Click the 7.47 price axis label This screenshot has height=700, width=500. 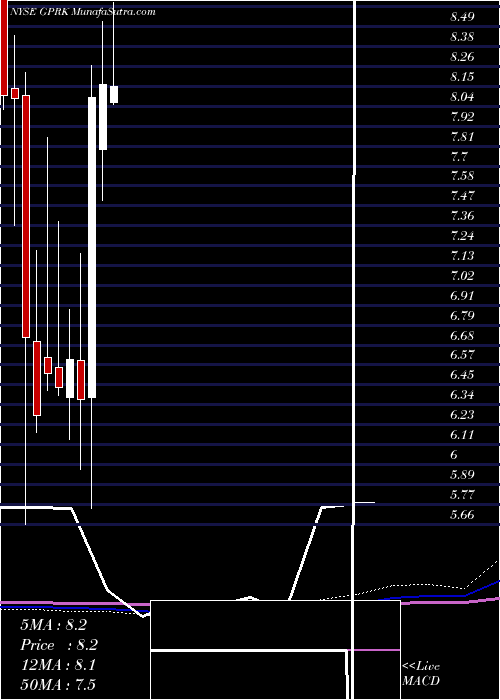pos(462,196)
